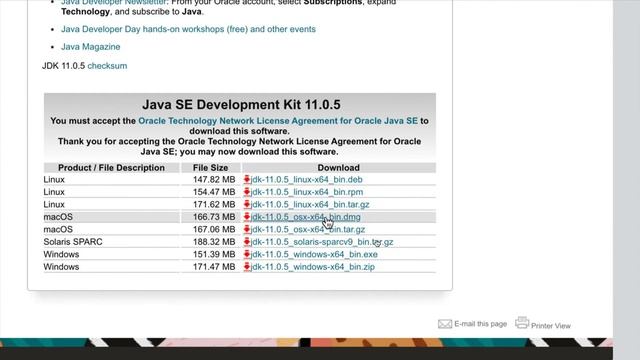The image size is (640, 360).
Task: Click the File Size column header
Action: [x=211, y=168]
